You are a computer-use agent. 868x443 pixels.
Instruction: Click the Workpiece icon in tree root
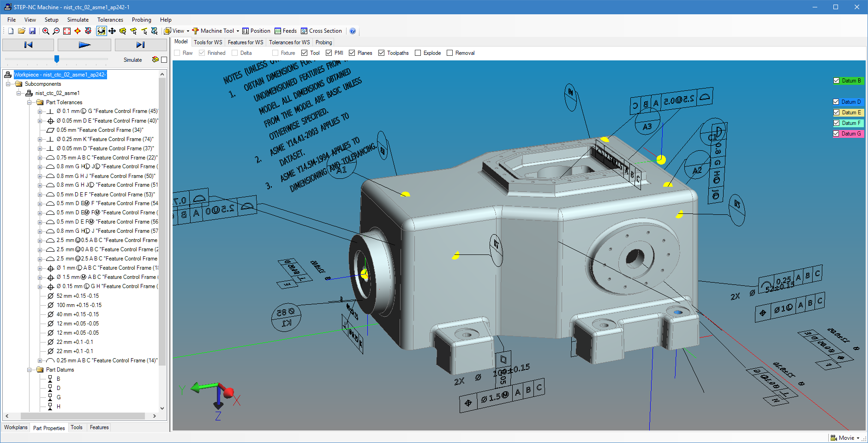(8, 75)
